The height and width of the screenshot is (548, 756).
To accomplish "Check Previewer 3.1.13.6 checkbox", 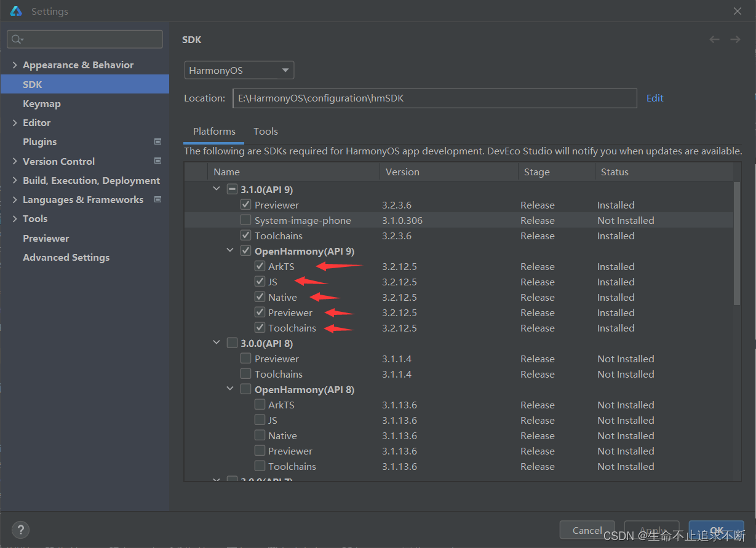I will point(260,451).
